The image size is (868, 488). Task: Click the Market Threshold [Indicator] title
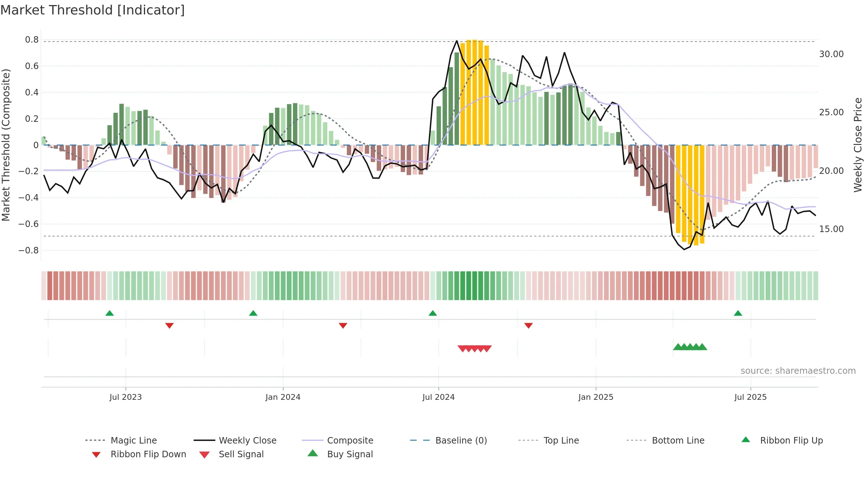93,10
